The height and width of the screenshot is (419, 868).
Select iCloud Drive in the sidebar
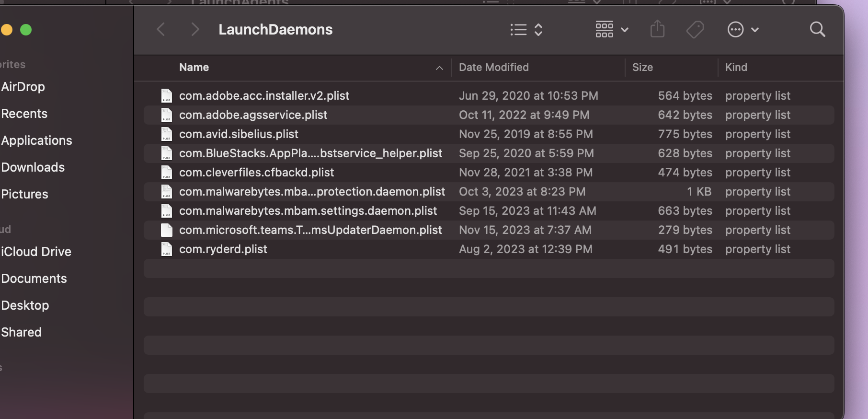click(x=36, y=252)
